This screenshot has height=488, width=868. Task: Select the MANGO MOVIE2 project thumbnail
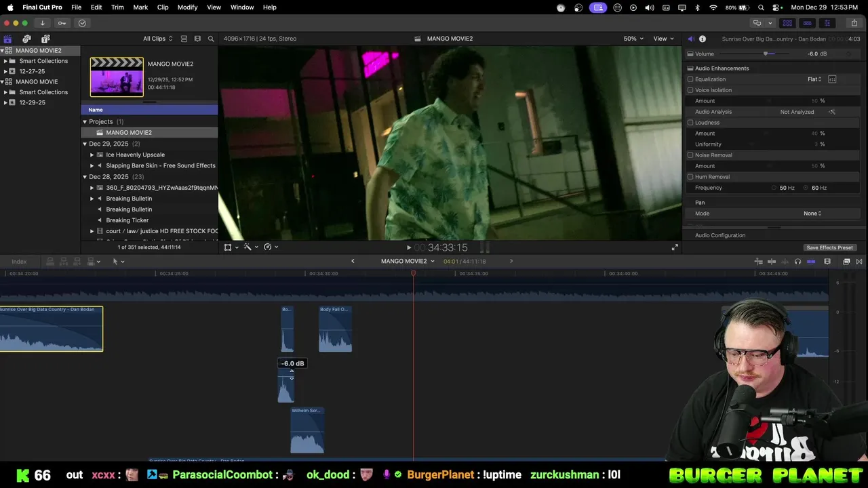click(x=117, y=77)
